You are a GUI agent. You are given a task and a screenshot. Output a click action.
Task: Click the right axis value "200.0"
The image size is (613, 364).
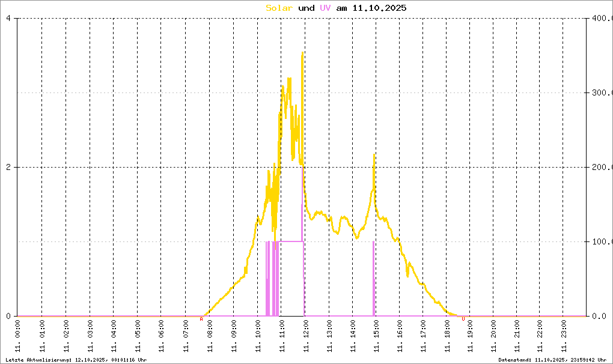(x=602, y=167)
